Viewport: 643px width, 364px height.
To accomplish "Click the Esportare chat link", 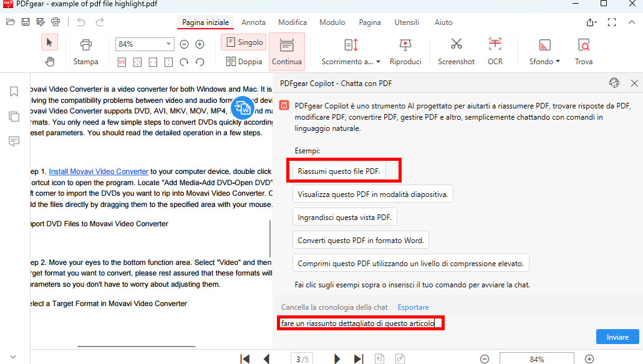I will pyautogui.click(x=413, y=307).
